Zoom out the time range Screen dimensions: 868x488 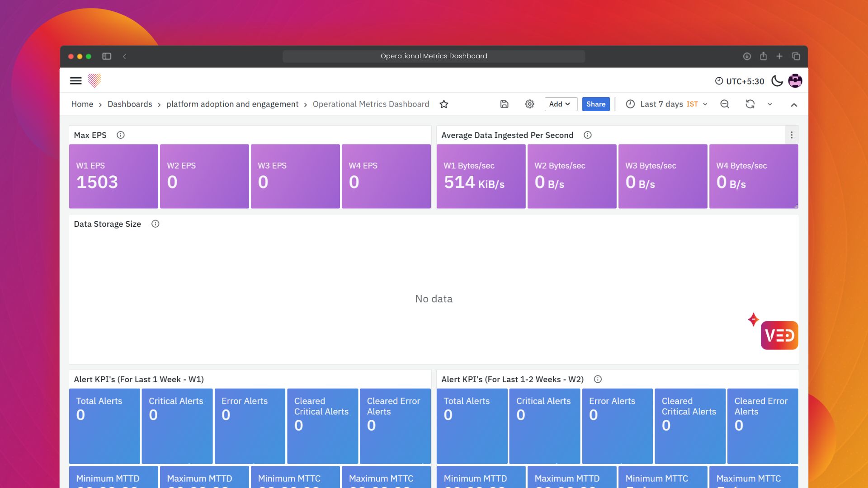click(725, 104)
